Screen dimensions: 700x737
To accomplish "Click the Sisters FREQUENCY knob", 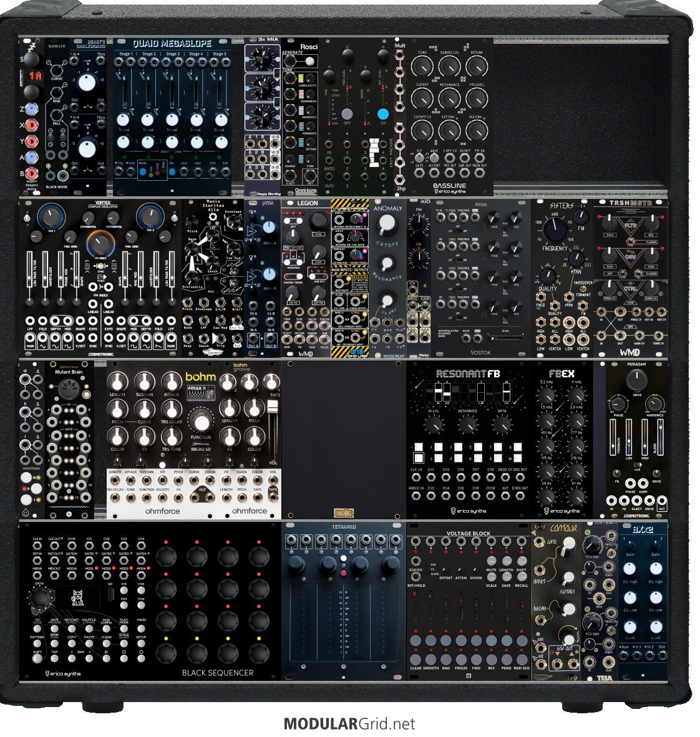I will (x=555, y=229).
